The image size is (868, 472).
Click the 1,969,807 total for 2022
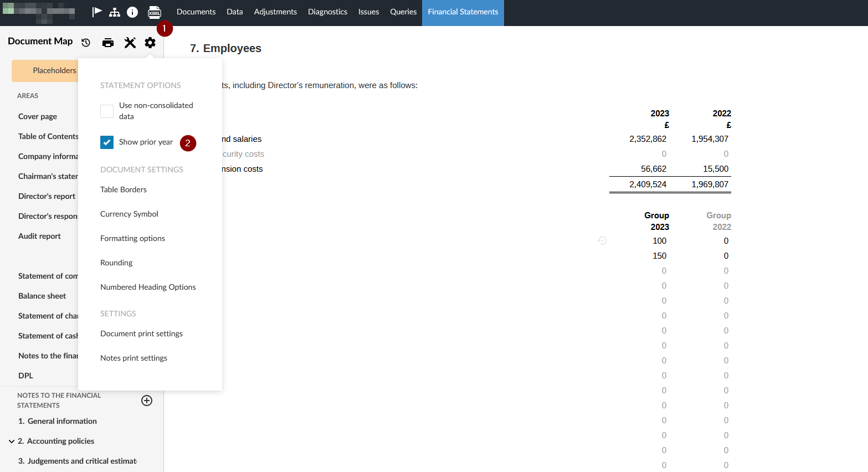click(x=710, y=184)
